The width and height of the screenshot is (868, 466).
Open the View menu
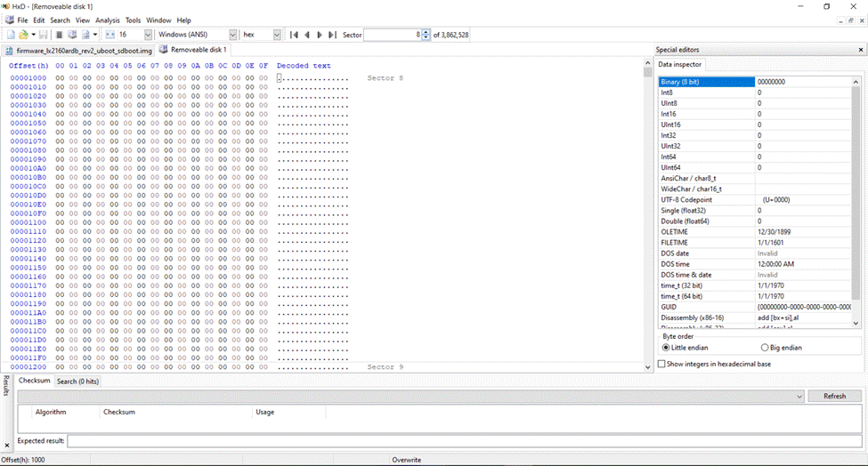(x=83, y=20)
